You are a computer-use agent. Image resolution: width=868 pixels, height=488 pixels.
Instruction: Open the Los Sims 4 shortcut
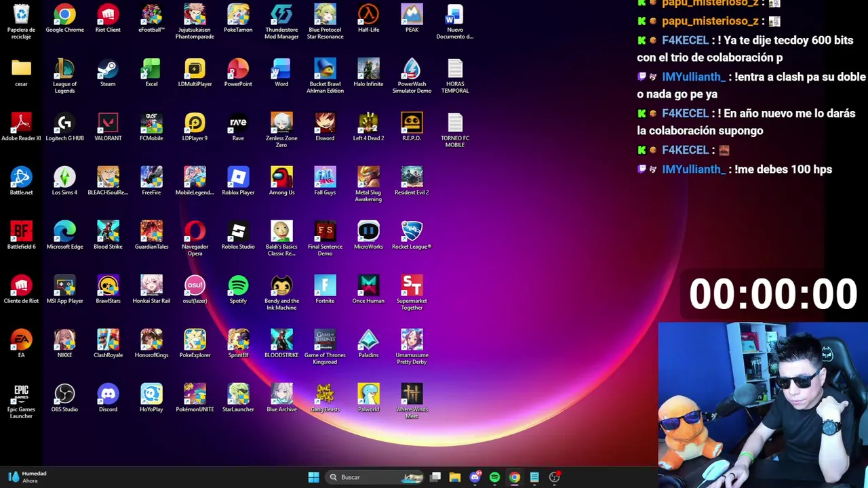click(x=64, y=182)
